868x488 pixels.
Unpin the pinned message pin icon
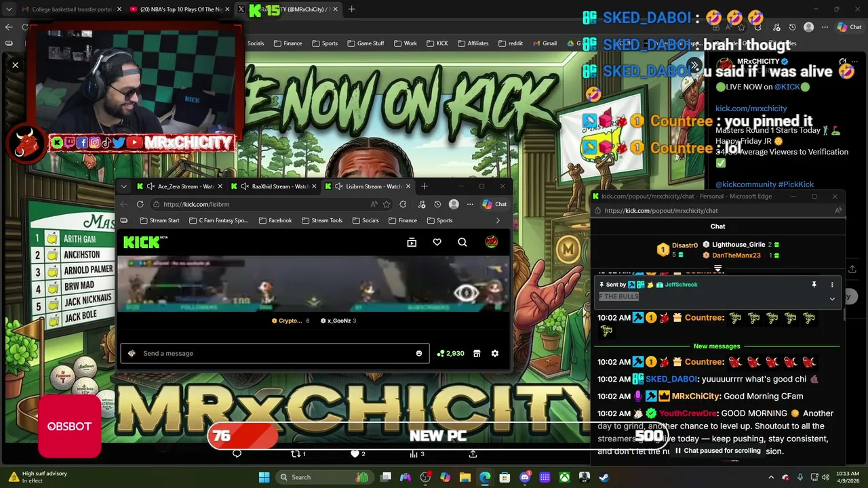[814, 285]
